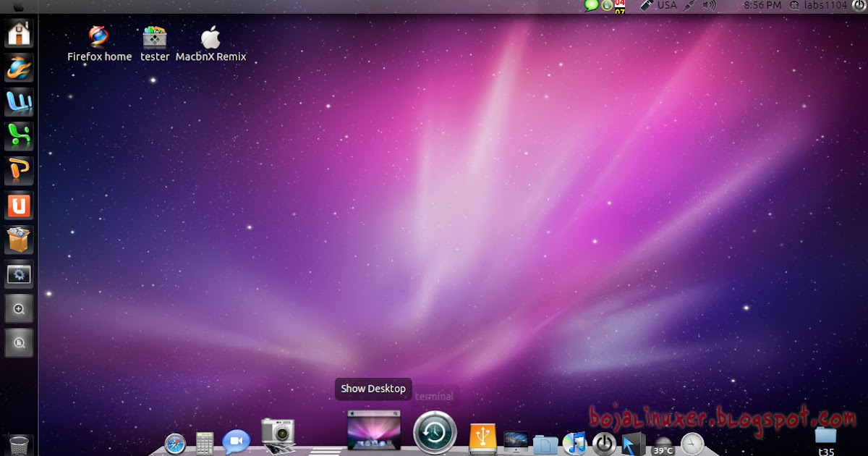Image resolution: width=868 pixels, height=456 pixels.
Task: Launch Safari compass icon in dock
Action: coord(175,444)
